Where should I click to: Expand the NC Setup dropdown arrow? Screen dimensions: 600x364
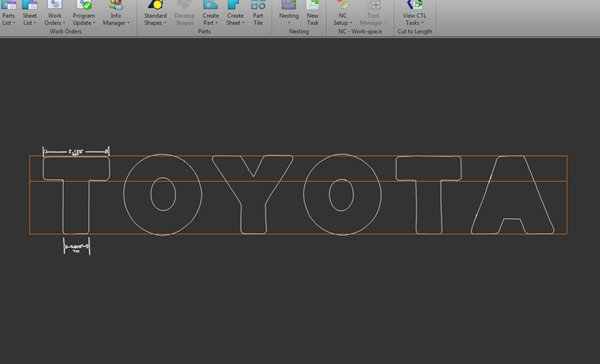(351, 23)
